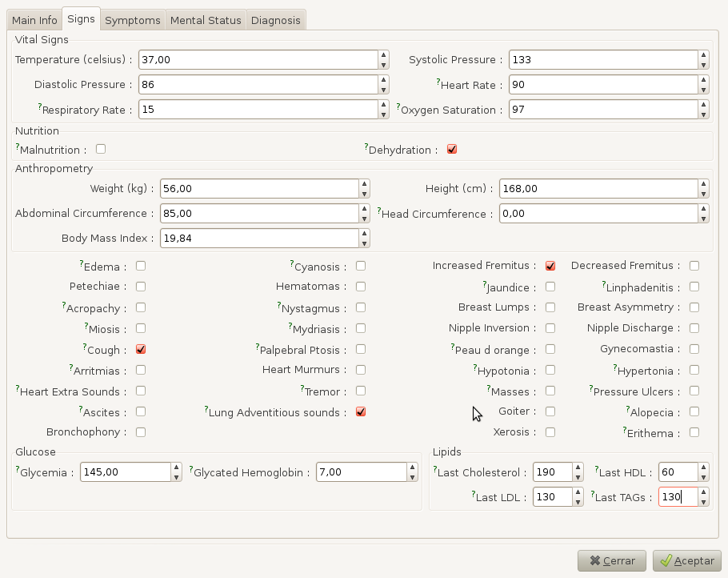Uncheck the Cough checkbox
Image resolution: width=728 pixels, height=578 pixels.
tap(141, 350)
